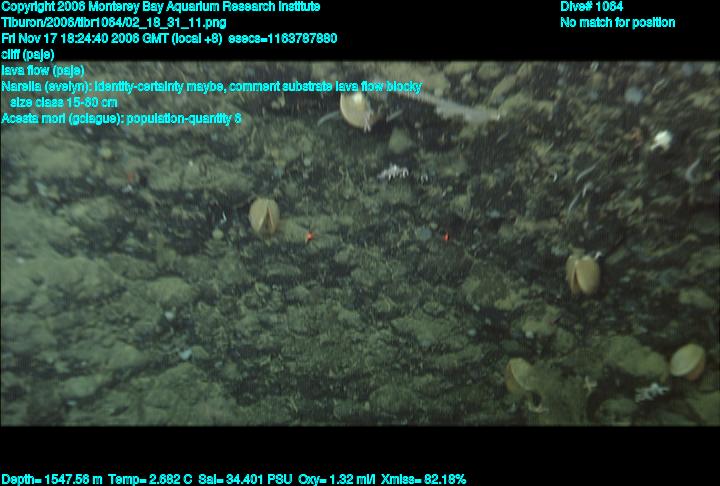Screen dimensions: 720x486
Task: Select the 'lava flow (paje)' annotation
Action: click(x=43, y=71)
